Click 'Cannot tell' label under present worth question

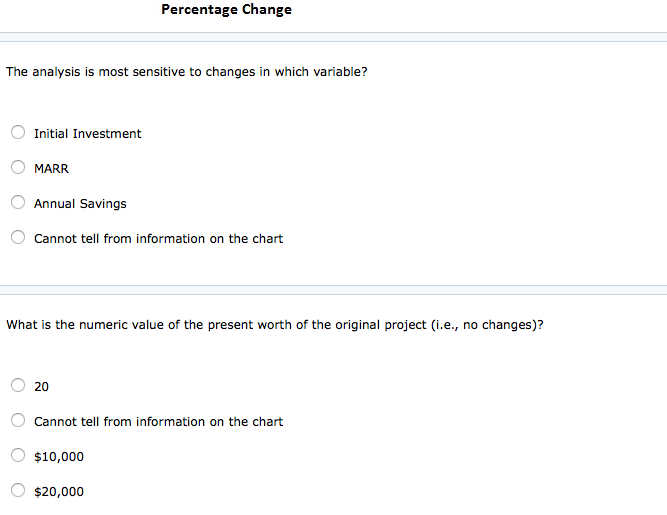click(x=158, y=421)
